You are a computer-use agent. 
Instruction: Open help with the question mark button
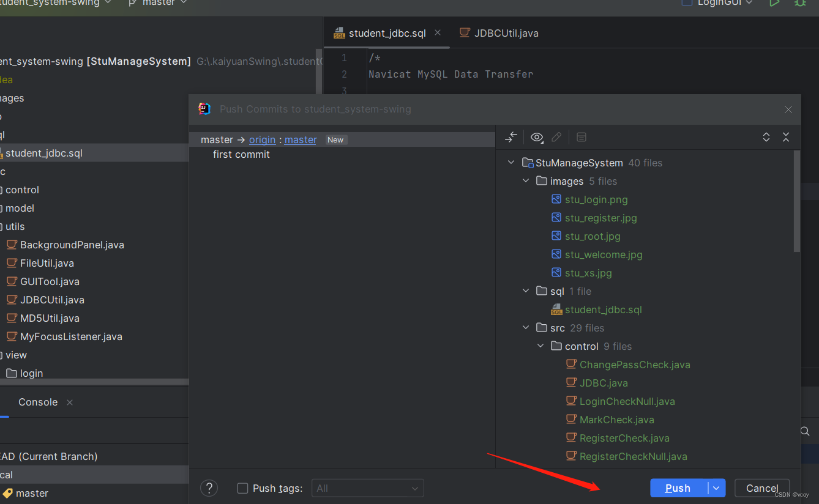(x=209, y=488)
